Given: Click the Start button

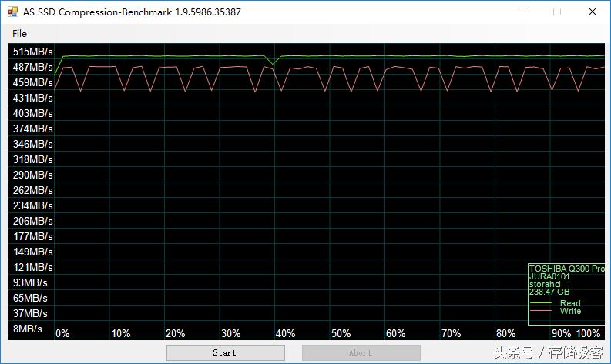Looking at the screenshot, I should point(225,352).
